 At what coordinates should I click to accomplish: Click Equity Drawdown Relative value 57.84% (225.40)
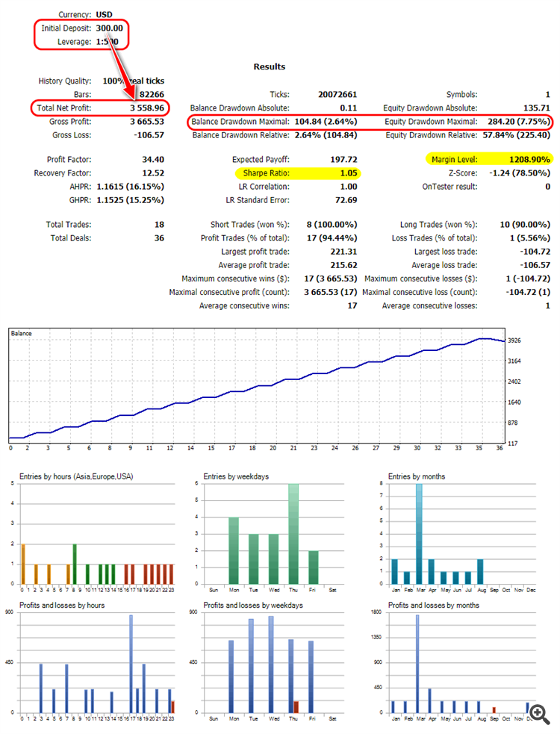point(517,135)
